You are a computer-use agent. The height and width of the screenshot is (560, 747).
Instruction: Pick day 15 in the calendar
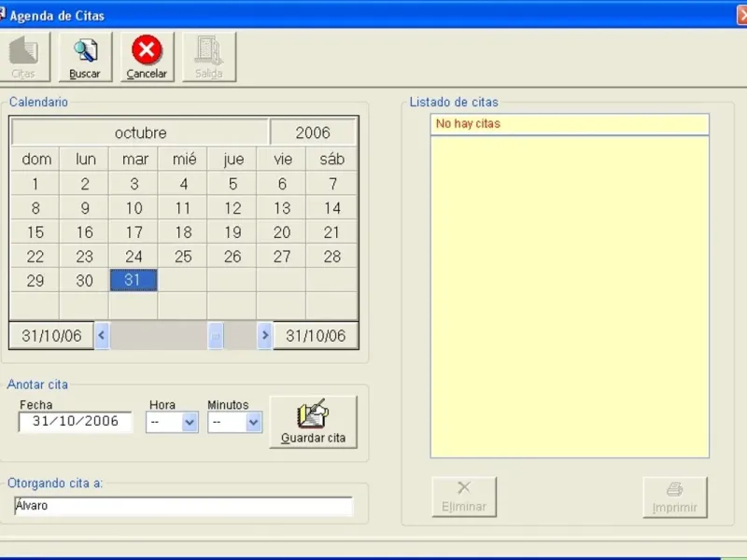click(x=35, y=231)
